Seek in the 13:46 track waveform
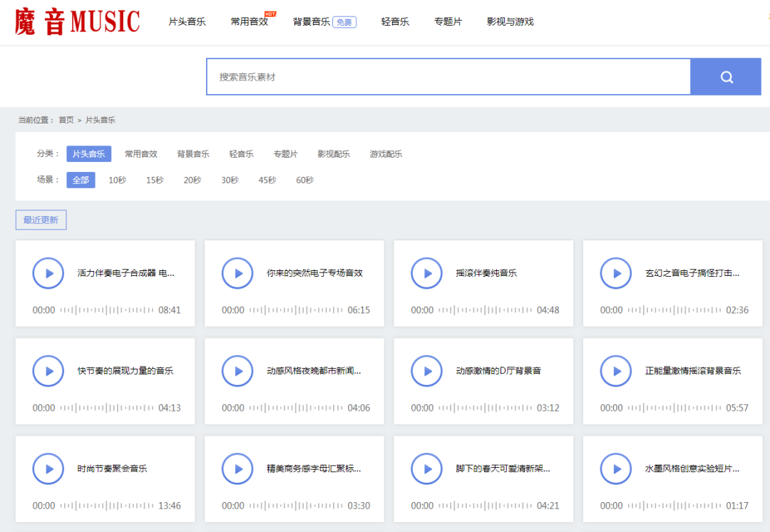 (x=106, y=506)
